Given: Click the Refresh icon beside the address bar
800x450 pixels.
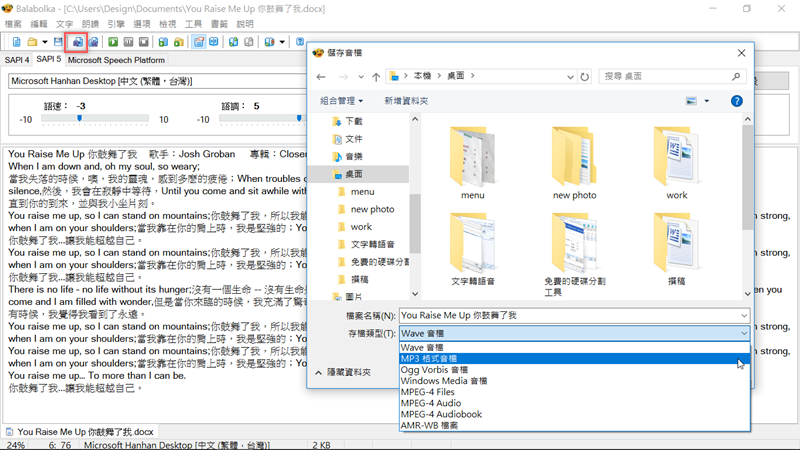Looking at the screenshot, I should pyautogui.click(x=586, y=76).
